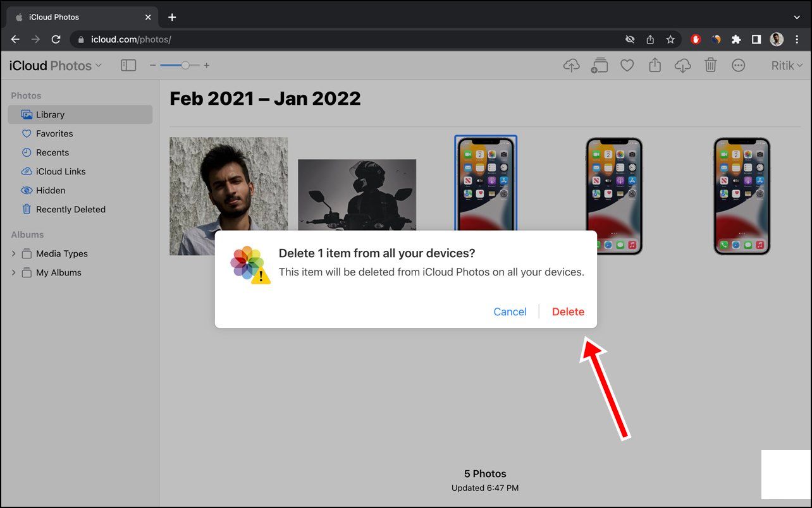
Task: Click the Photos section header in sidebar
Action: [26, 95]
